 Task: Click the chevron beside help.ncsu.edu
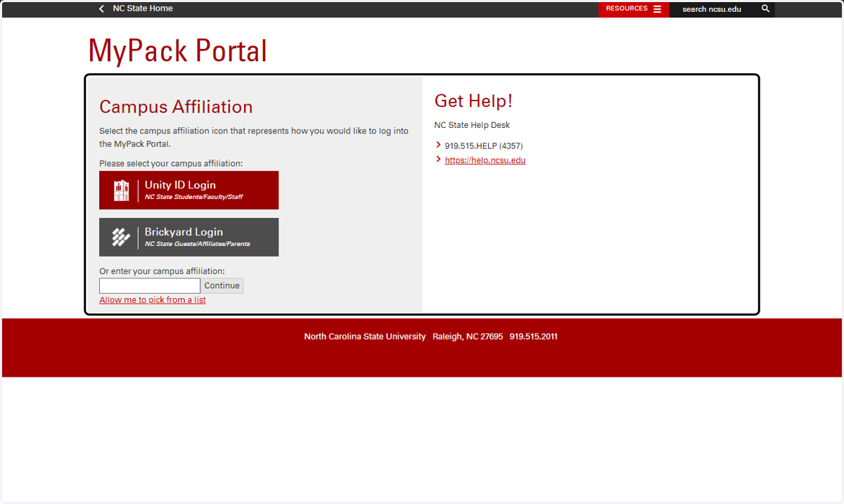[439, 160]
